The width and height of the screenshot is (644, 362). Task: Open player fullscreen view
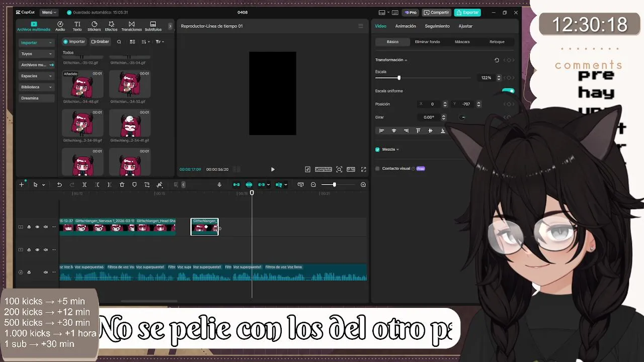pyautogui.click(x=363, y=169)
